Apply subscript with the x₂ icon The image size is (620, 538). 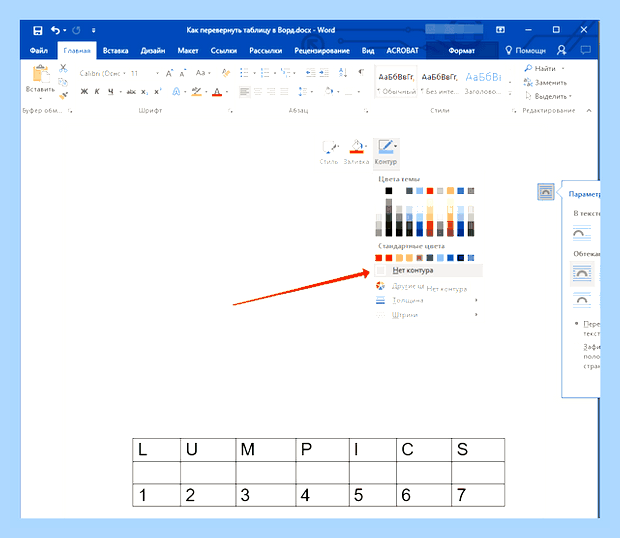[x=145, y=92]
